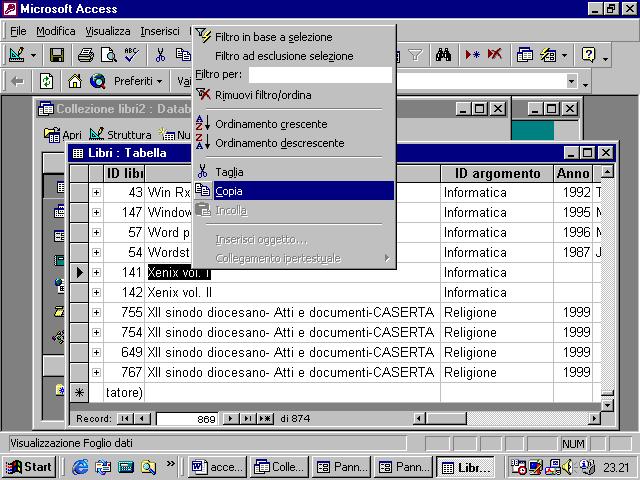Go to previous record navigation button
Screen dimensions: 640x480
(142, 419)
